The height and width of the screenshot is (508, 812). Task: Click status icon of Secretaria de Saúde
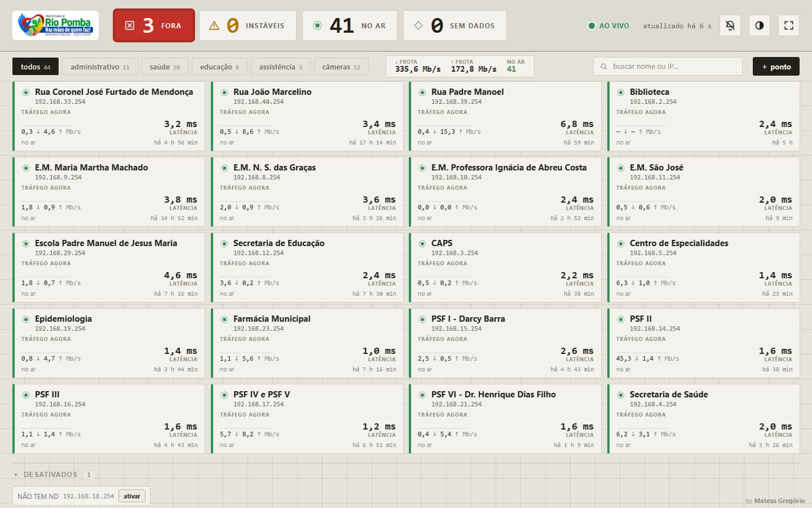621,395
